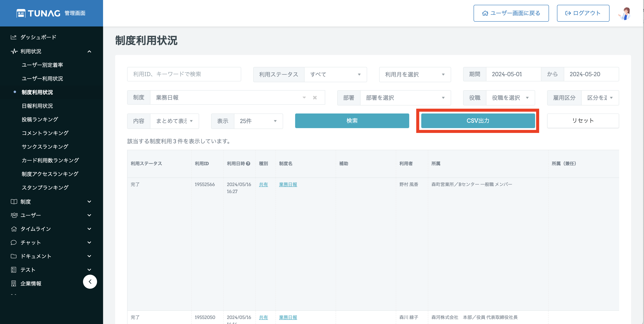
Task: Go to ユーザー別定着率 in the sidebar
Action: [x=42, y=65]
